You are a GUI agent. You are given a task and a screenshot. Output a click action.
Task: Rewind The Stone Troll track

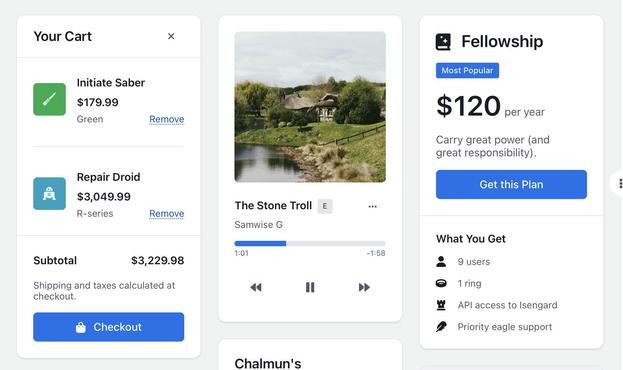tap(256, 287)
